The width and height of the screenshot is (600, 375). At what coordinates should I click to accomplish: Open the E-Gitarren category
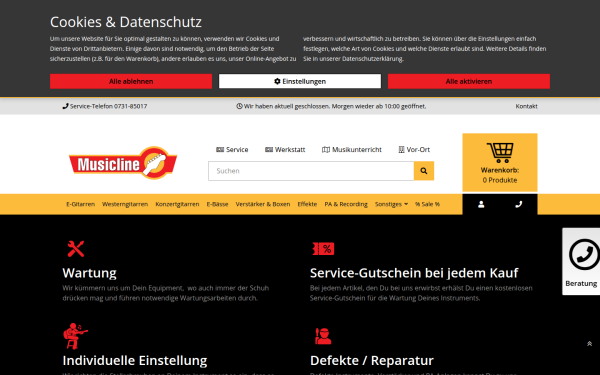click(x=80, y=204)
